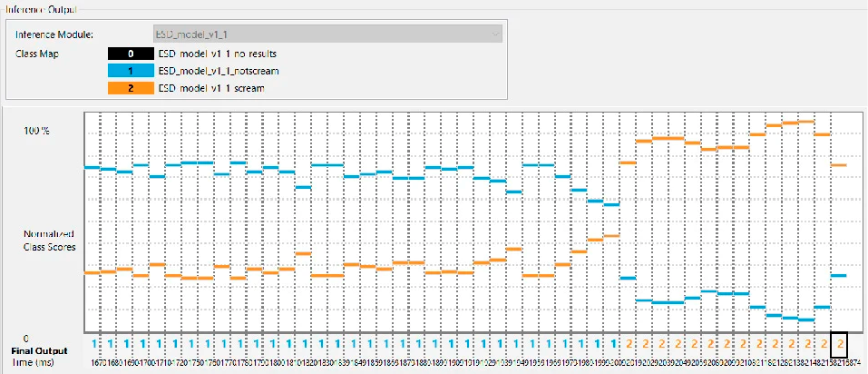This screenshot has height=374, width=868.
Task: Click the 'Normalized Class Scores' axis label
Action: (49, 240)
